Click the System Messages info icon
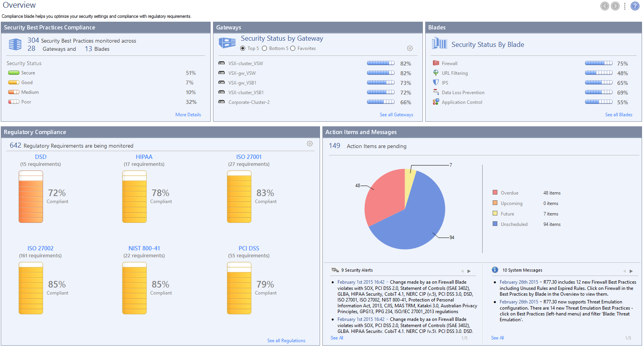The height and width of the screenshot is (348, 644). [x=495, y=270]
